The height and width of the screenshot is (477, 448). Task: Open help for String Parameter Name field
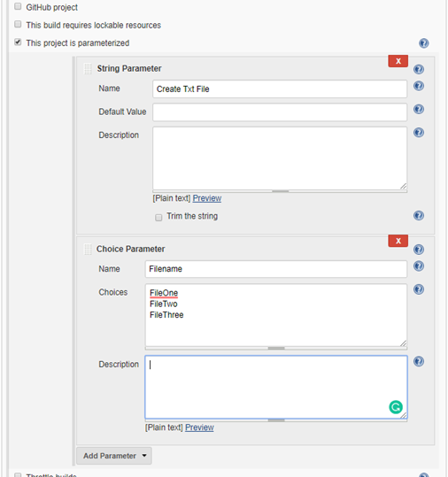(419, 86)
